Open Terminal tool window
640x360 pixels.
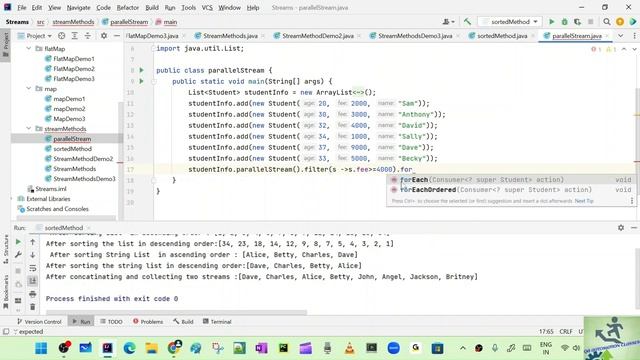(x=217, y=322)
